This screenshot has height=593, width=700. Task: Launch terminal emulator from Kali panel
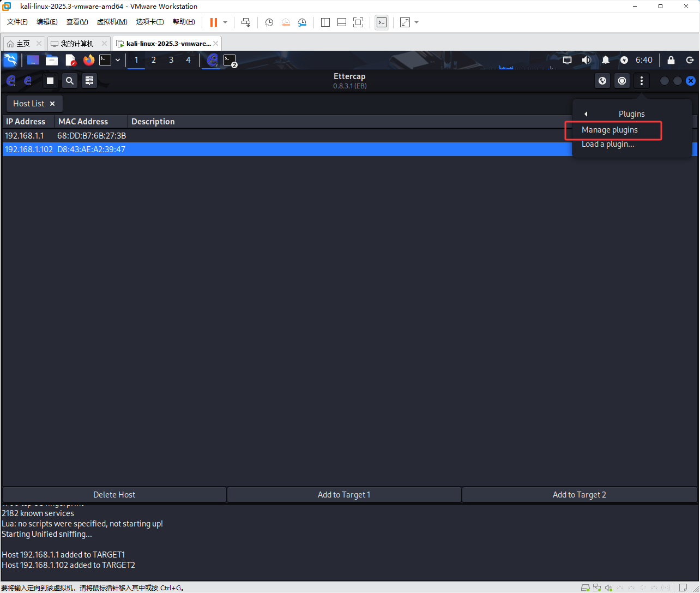click(x=105, y=60)
